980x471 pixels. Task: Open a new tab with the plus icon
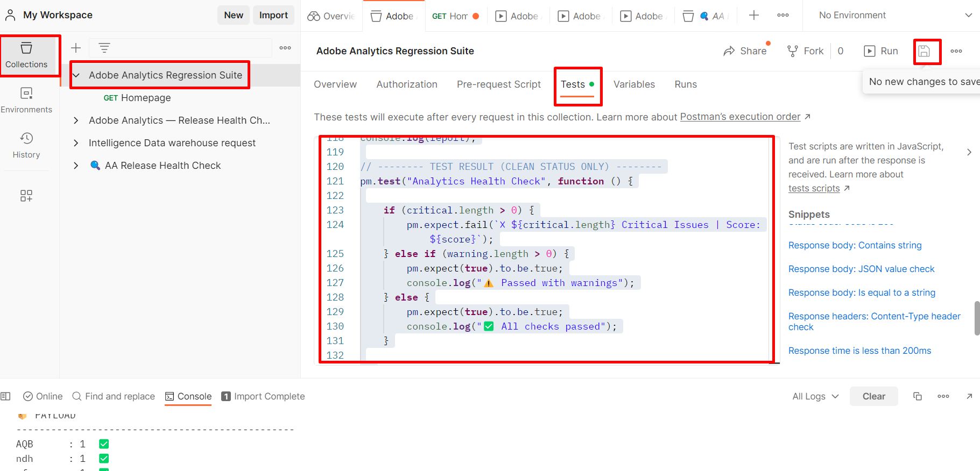click(754, 16)
